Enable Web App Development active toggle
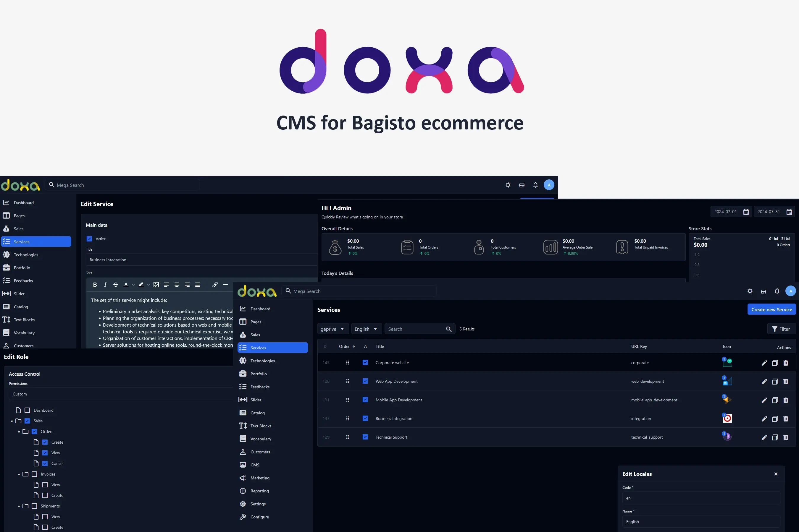Screen dimensions: 799x532 [x=365, y=381]
